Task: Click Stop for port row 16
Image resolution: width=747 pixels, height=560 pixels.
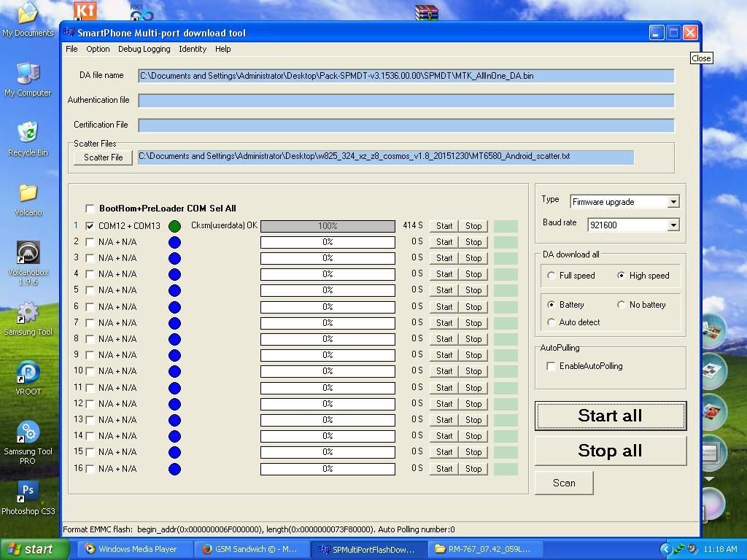Action: (x=473, y=469)
